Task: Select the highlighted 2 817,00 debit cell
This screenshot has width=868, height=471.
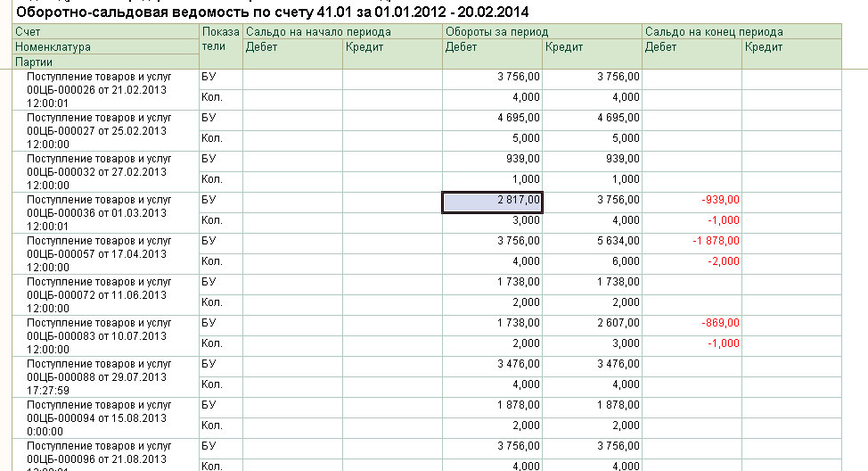Action: 492,202
